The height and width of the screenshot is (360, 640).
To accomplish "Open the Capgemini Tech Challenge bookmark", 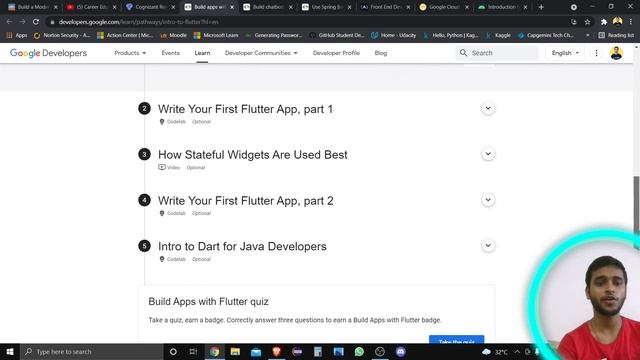I will tap(546, 36).
